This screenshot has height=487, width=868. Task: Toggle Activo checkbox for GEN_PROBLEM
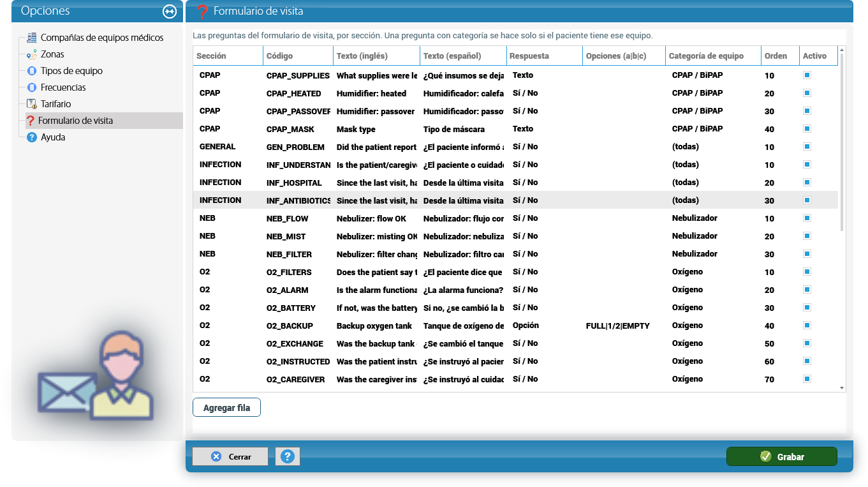807,147
